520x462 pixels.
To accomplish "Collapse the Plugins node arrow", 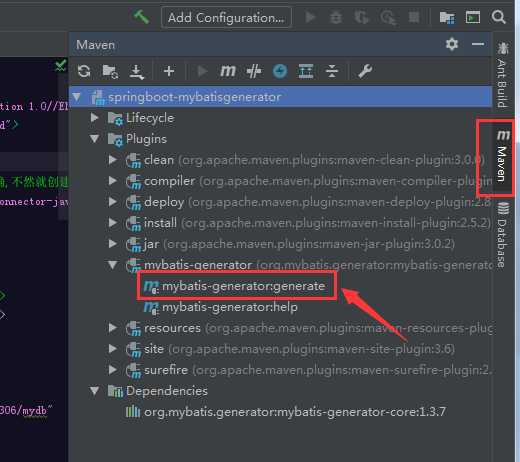I will (95, 139).
